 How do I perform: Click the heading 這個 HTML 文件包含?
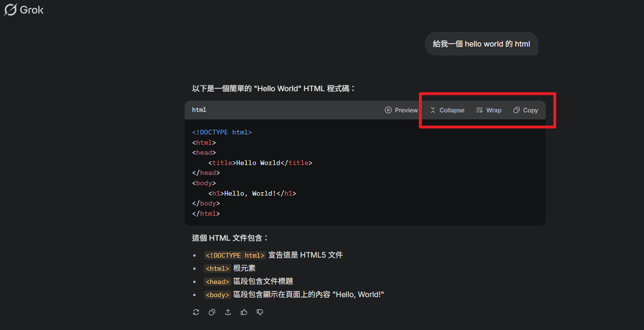point(230,238)
